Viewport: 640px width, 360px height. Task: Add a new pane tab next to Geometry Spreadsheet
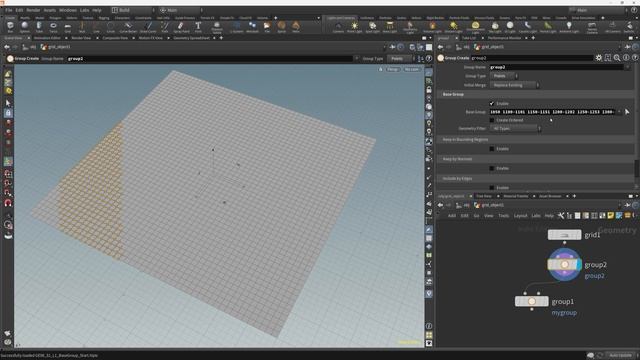click(221, 38)
